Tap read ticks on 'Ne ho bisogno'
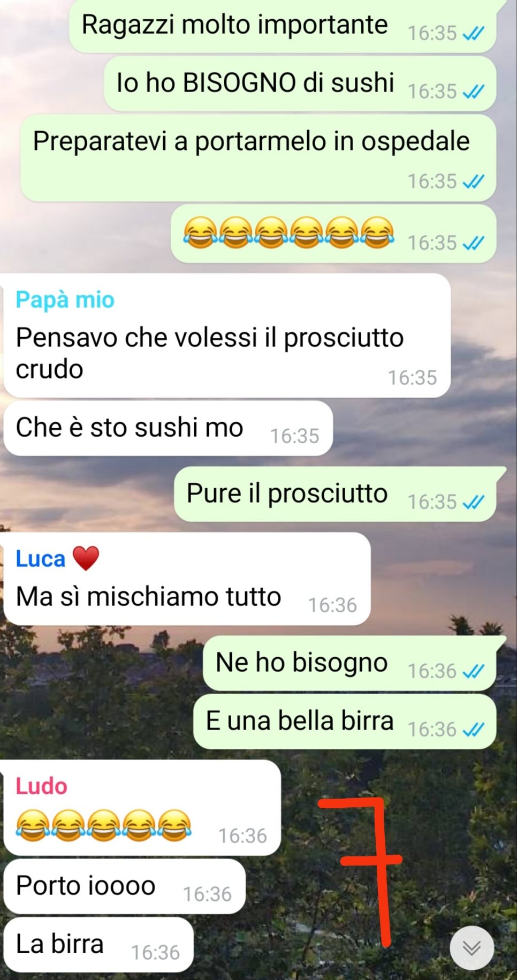The width and height of the screenshot is (517, 980). tap(473, 671)
